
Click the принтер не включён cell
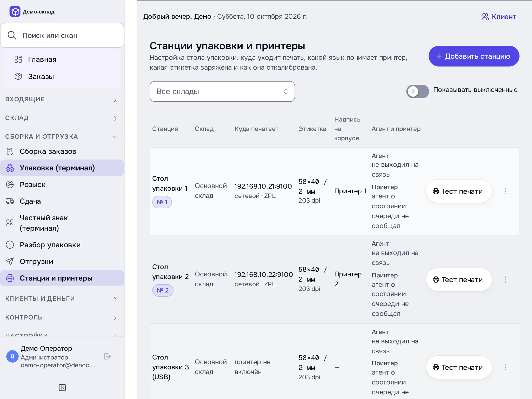(252, 367)
